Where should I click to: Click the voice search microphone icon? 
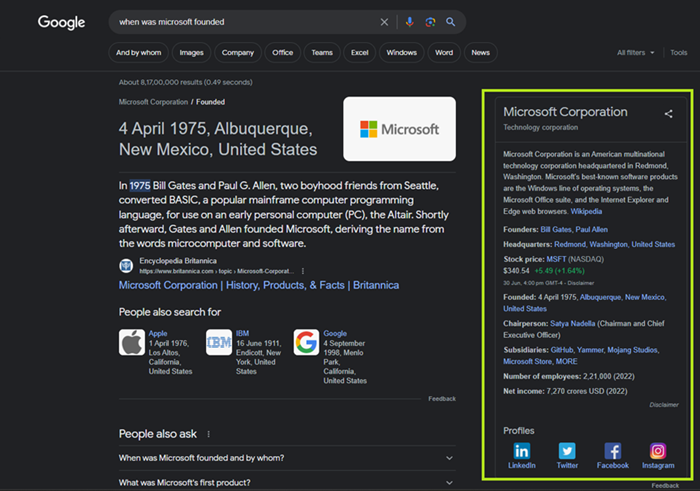tap(410, 22)
